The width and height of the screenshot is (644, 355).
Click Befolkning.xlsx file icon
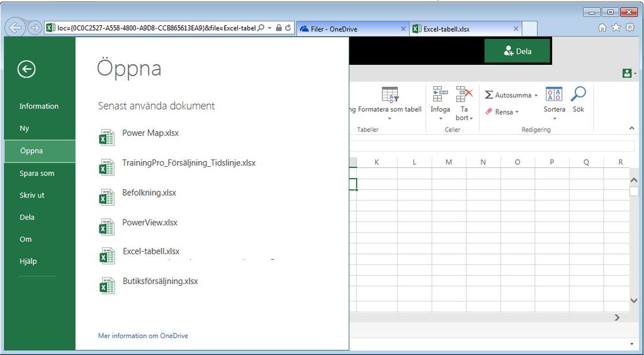click(107, 197)
